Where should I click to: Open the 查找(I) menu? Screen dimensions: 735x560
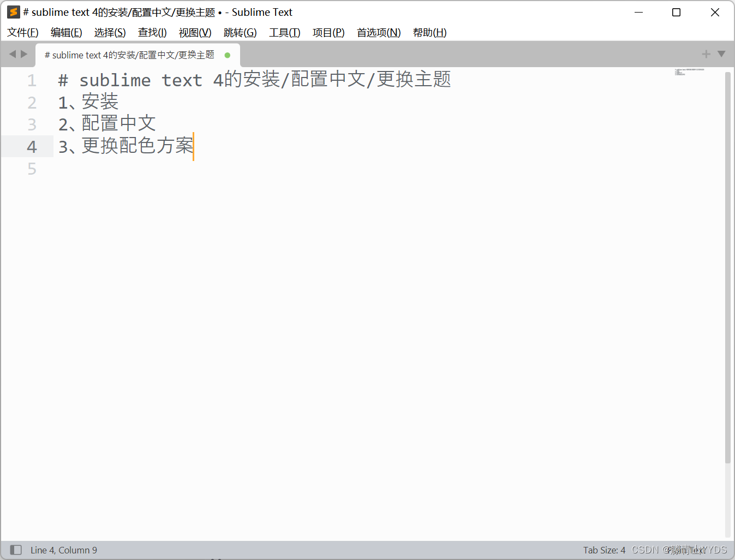click(x=152, y=32)
